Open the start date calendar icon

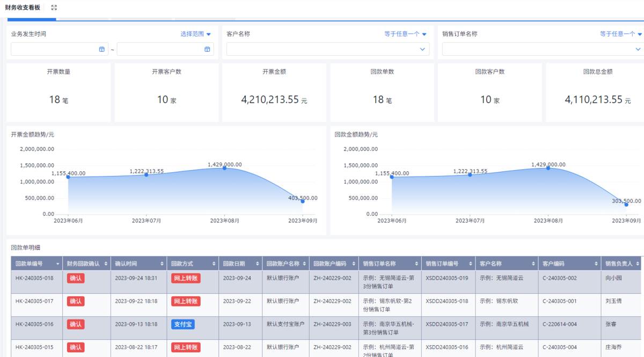click(x=102, y=49)
